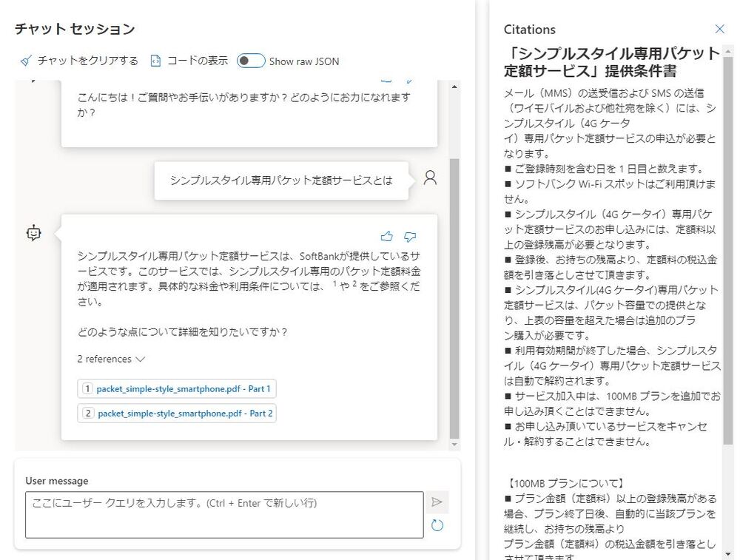Click the thumbs up icon on bot response

386,237
